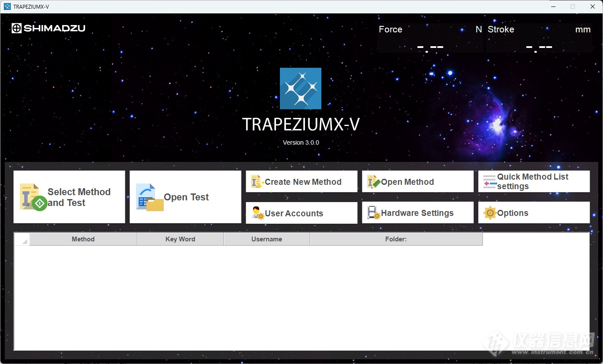Click the User Accounts person icon
Viewport: 603px width, 364px height.
pos(258,213)
